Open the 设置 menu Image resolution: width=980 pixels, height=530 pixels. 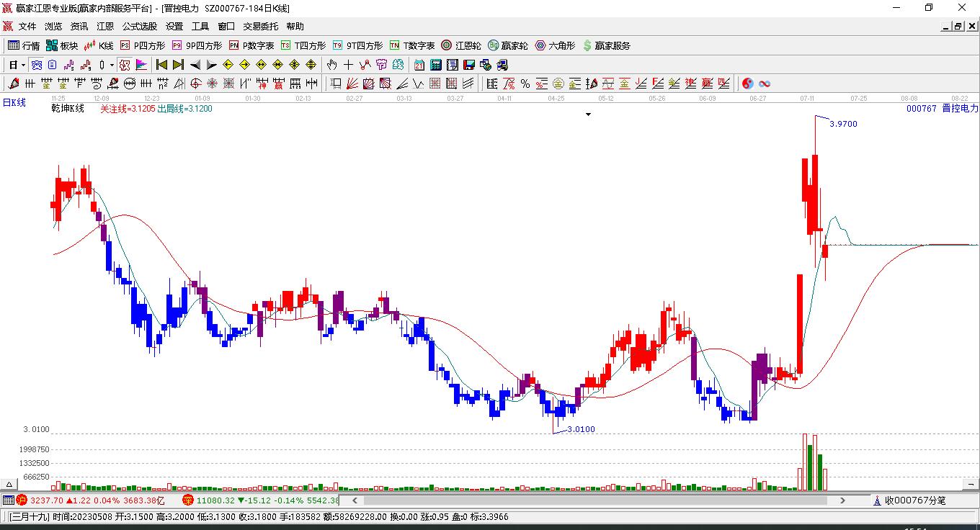pyautogui.click(x=174, y=27)
